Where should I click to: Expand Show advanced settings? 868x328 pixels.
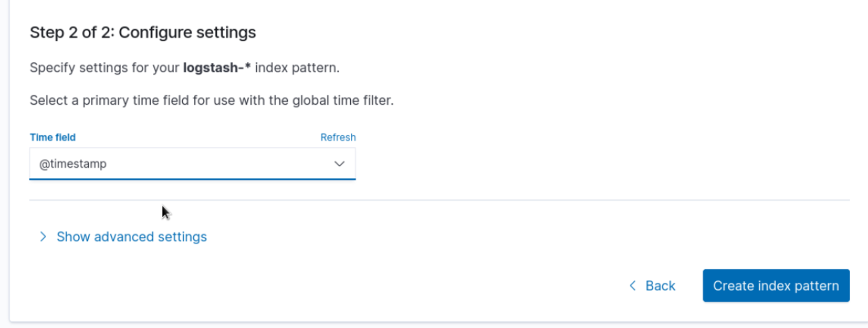(x=131, y=237)
